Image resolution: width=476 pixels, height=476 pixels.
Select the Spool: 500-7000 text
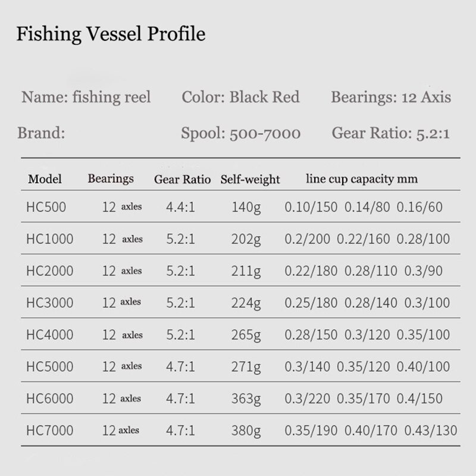(240, 133)
